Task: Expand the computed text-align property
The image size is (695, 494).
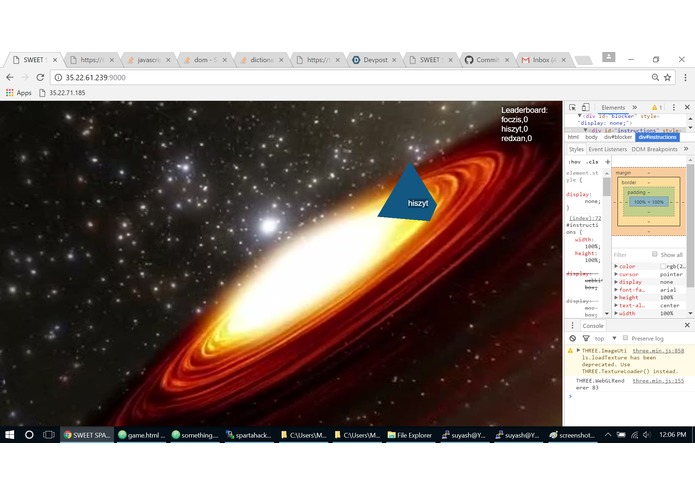Action: (616, 305)
